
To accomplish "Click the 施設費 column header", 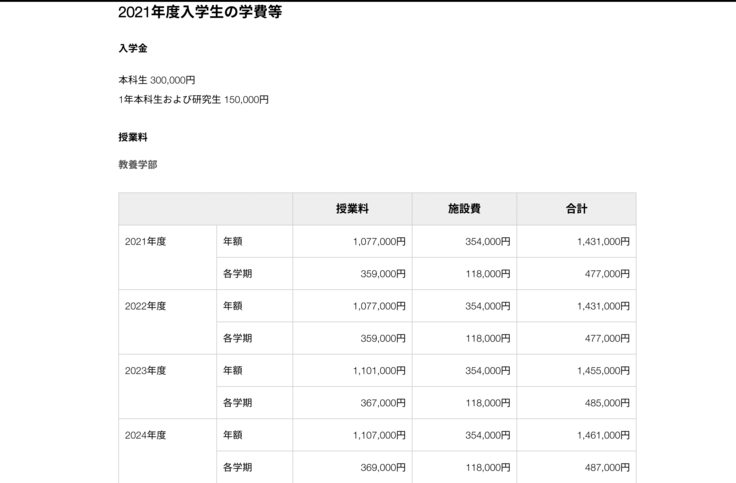I will [464, 209].
